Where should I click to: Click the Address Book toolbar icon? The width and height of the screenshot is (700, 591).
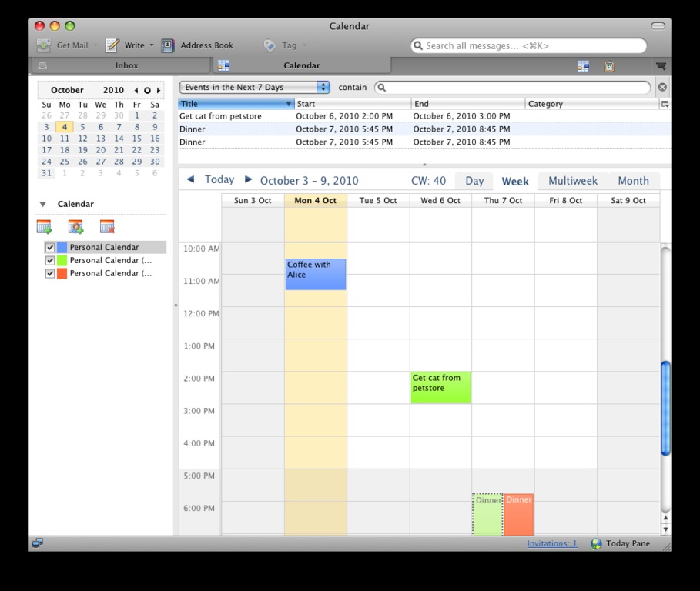(167, 45)
